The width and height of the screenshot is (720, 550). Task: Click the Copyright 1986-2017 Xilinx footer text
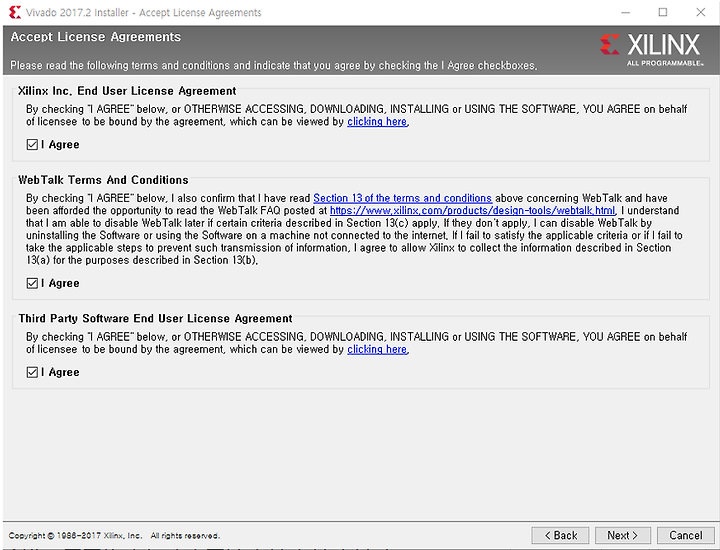pos(114,536)
